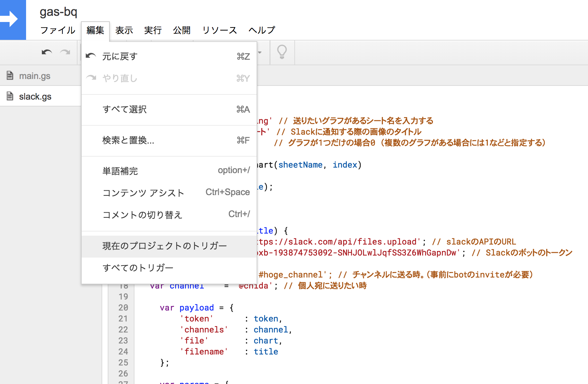Click the undo icon in 元に戻す row
588x384 pixels.
[x=91, y=56]
